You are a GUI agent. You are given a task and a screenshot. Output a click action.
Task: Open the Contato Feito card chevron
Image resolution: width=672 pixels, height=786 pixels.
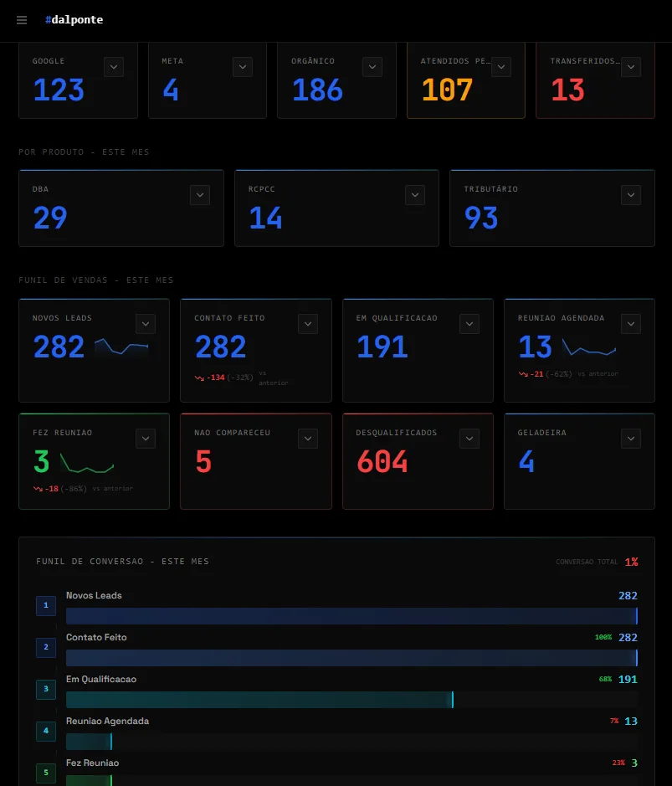(x=308, y=324)
